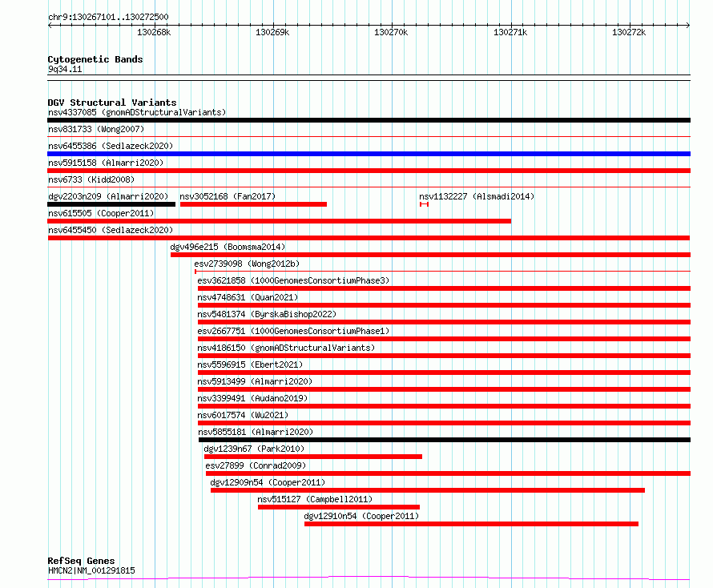
Task: Click the black dgv2203n209 variant bar
Action: point(111,204)
